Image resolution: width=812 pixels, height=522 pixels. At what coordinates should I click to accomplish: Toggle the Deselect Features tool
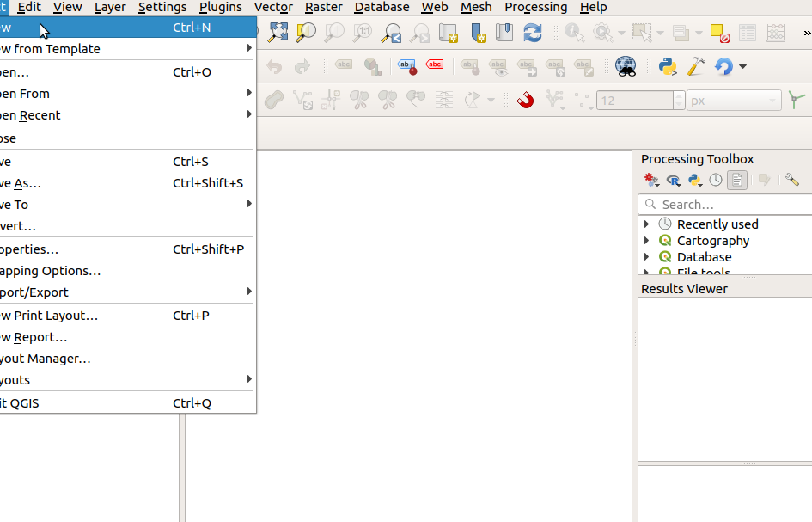720,33
